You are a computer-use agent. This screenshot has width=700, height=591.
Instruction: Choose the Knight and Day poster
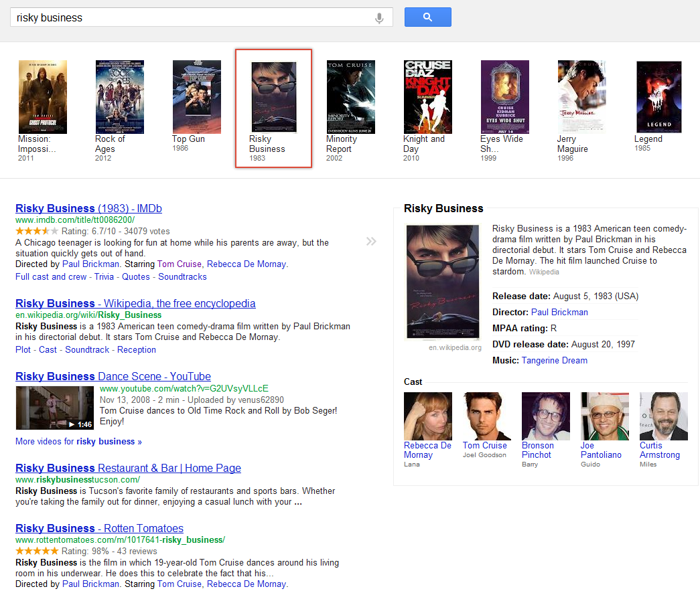(x=427, y=97)
